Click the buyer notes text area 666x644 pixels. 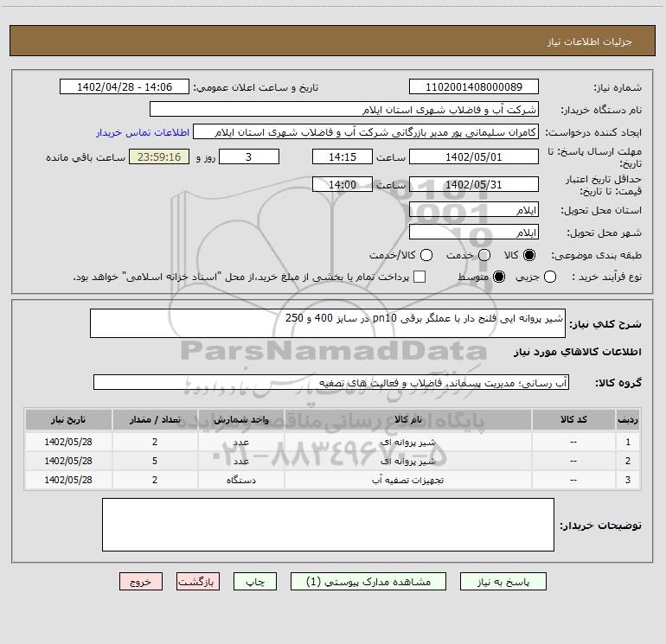click(x=328, y=525)
